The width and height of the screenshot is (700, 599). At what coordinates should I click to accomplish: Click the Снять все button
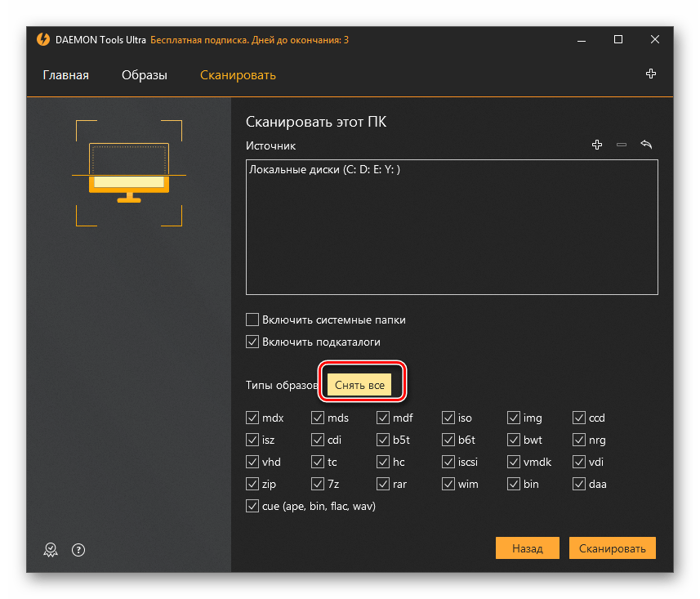pyautogui.click(x=359, y=385)
